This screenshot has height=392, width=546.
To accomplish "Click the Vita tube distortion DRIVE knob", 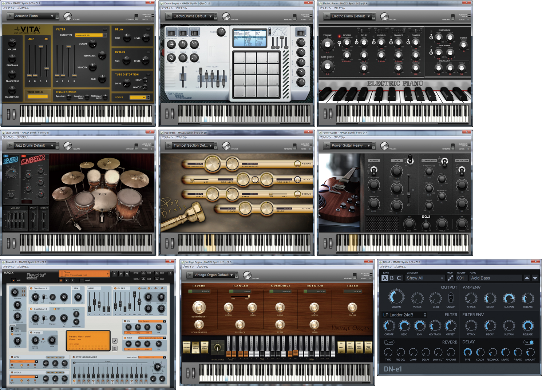I will pos(126,83).
